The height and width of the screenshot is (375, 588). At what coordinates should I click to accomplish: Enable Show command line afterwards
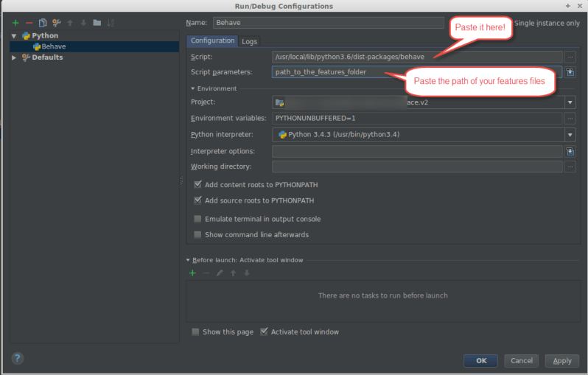click(197, 235)
